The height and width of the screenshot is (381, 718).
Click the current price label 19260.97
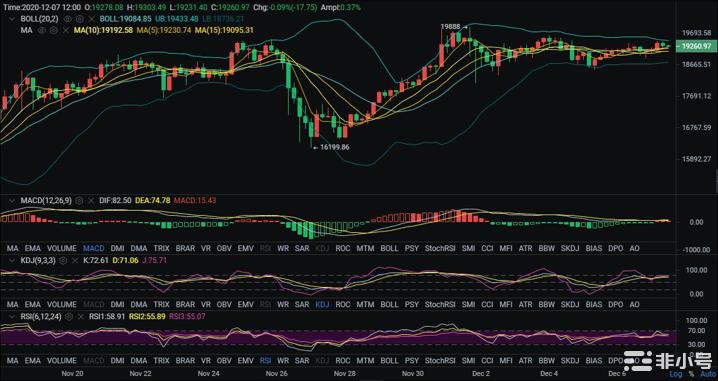(697, 46)
